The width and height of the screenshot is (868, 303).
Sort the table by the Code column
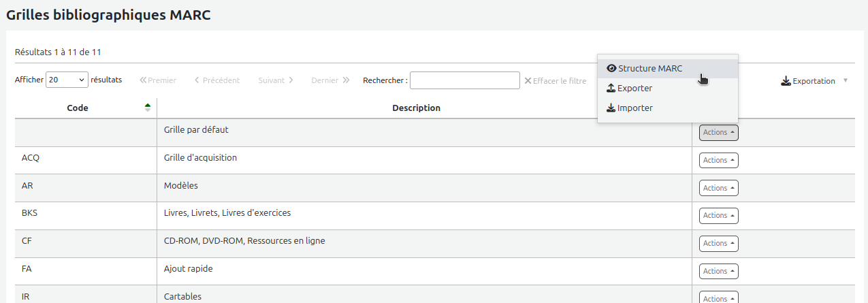[86, 108]
